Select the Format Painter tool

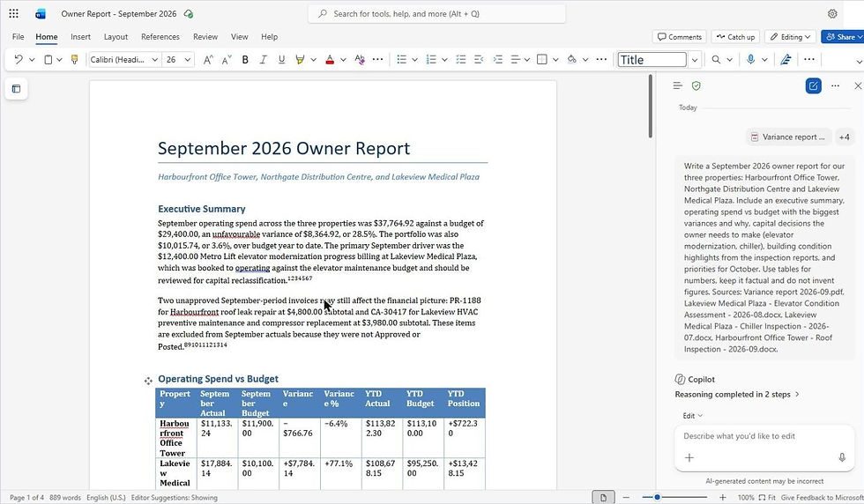(74, 60)
